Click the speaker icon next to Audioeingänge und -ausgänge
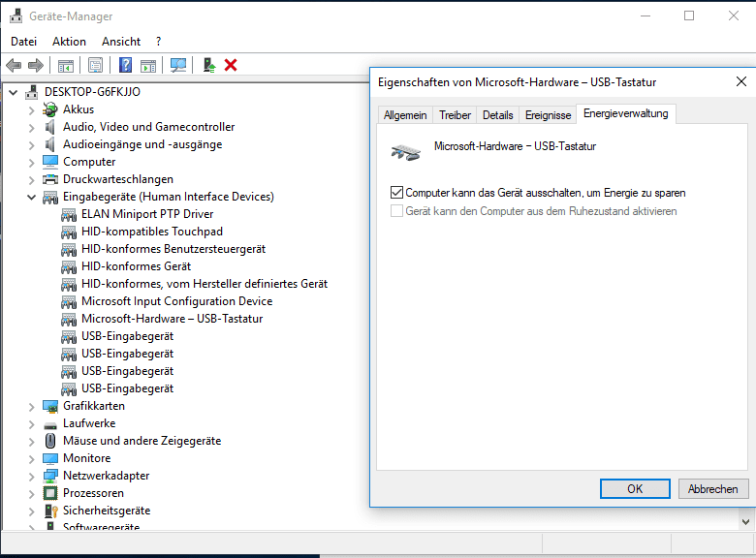 pos(49,144)
